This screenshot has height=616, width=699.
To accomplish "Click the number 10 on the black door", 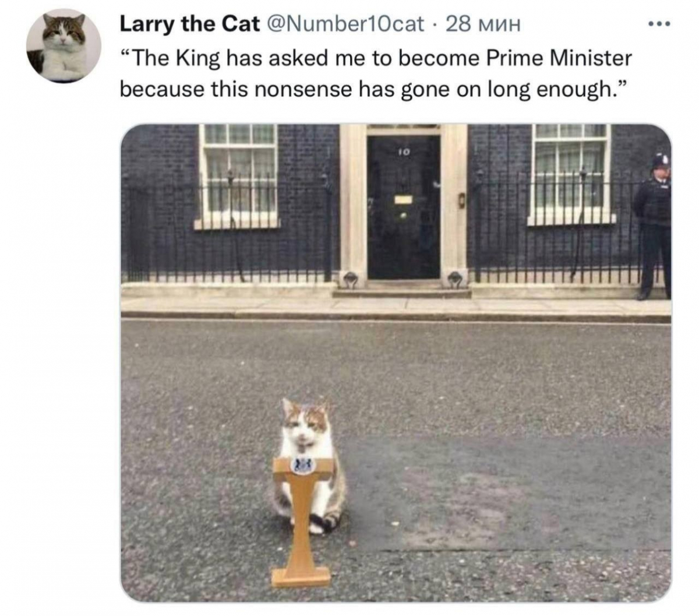I will 404,152.
